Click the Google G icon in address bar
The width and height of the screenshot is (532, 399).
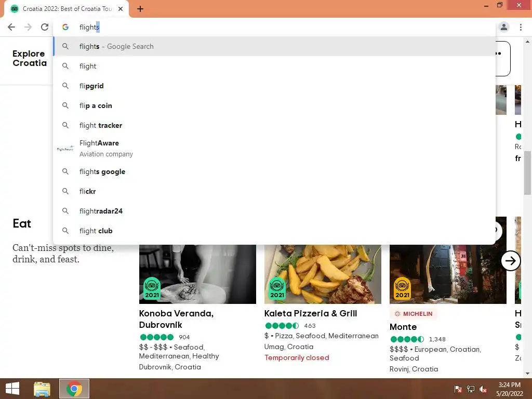(x=65, y=27)
